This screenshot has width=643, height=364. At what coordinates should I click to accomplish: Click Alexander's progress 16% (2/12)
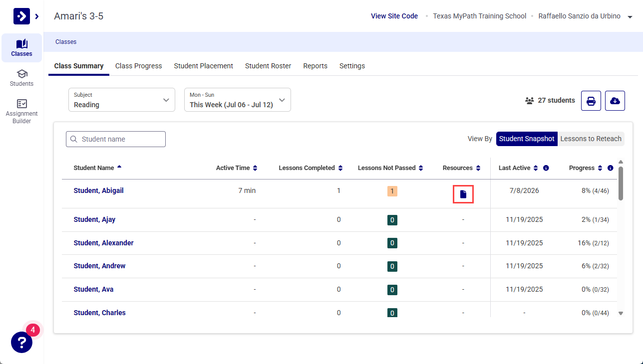pos(593,243)
